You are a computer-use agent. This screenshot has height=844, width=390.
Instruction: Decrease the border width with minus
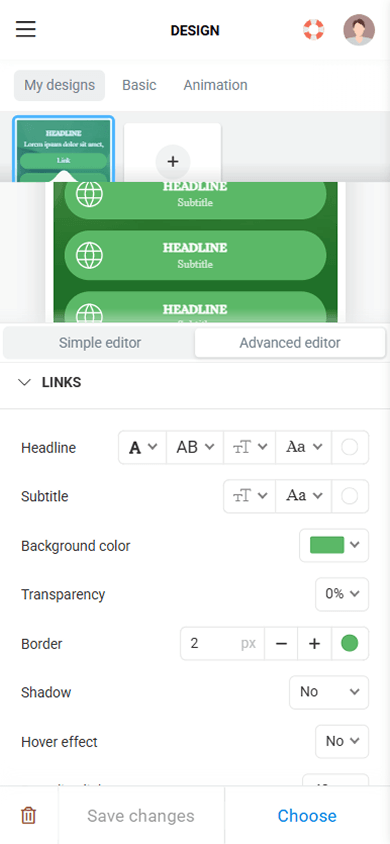[x=281, y=644]
